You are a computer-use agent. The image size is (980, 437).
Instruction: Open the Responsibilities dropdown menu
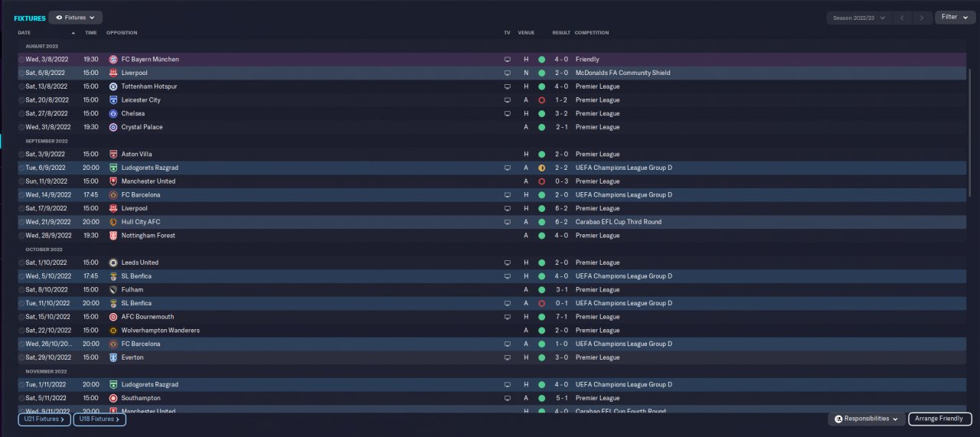867,419
